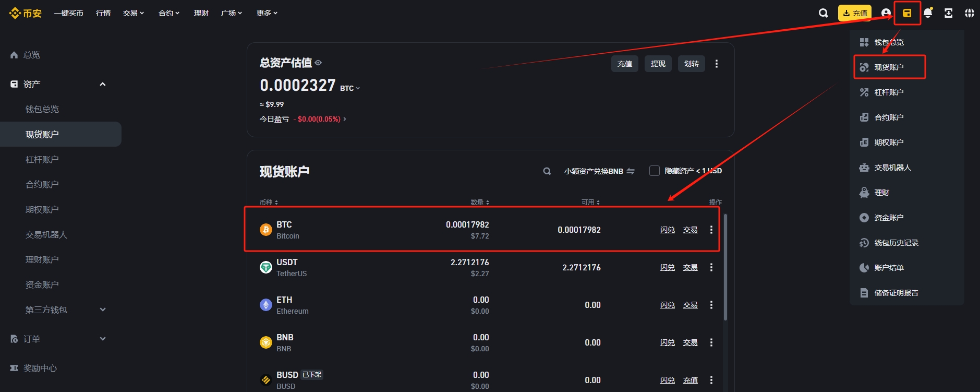Image resolution: width=980 pixels, height=392 pixels.
Task: Click 充值 in the asset card
Action: pyautogui.click(x=625, y=64)
